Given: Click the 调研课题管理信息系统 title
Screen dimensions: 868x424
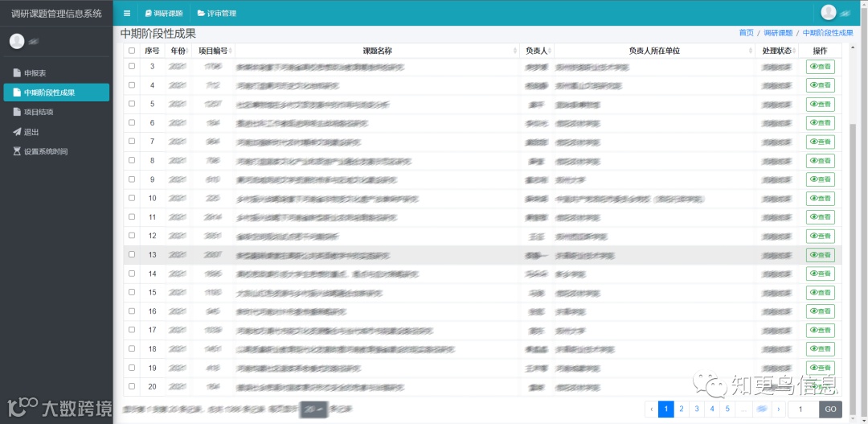Looking at the screenshot, I should tap(56, 14).
